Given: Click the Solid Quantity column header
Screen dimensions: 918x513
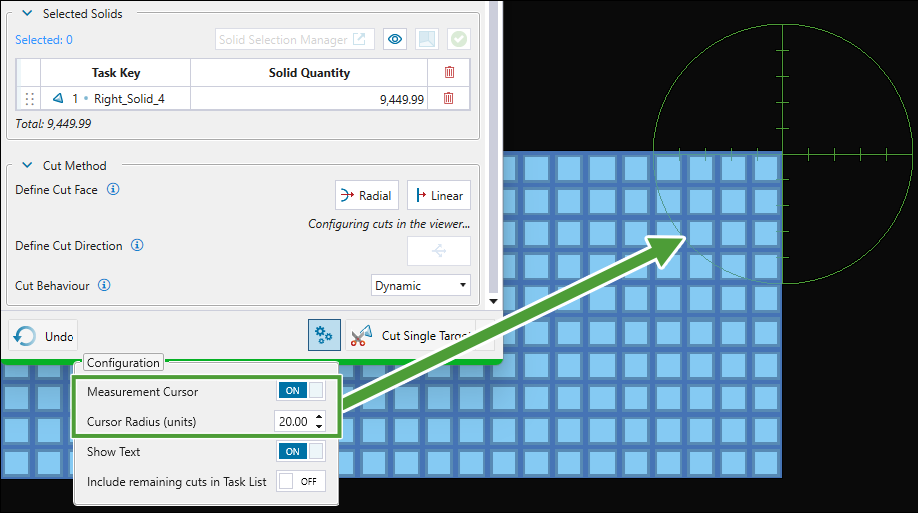Looking at the screenshot, I should pos(309,73).
